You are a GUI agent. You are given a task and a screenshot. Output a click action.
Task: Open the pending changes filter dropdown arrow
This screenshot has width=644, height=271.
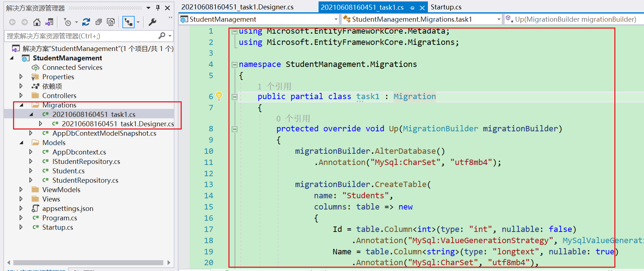tap(76, 22)
